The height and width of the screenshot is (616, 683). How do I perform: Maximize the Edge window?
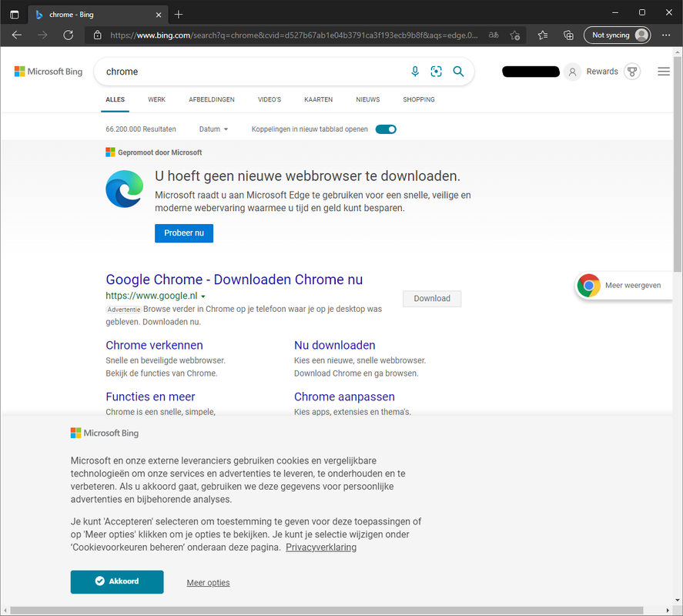point(642,12)
